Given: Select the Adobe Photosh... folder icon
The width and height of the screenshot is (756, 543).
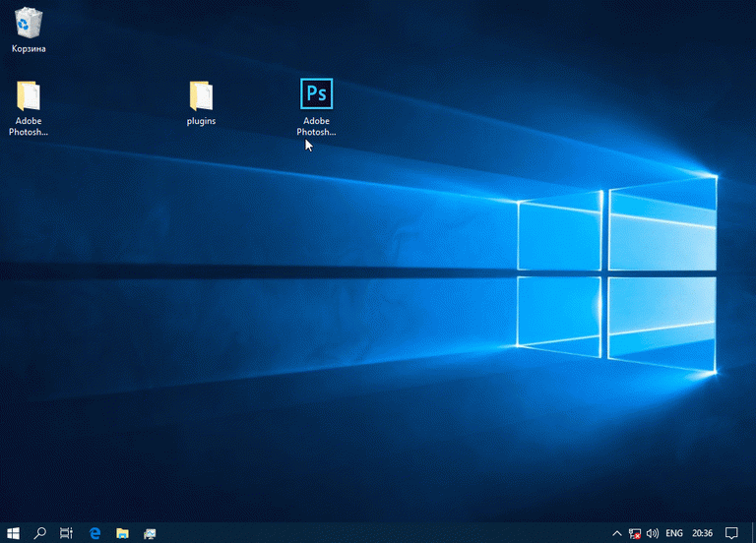Looking at the screenshot, I should pos(29,108).
